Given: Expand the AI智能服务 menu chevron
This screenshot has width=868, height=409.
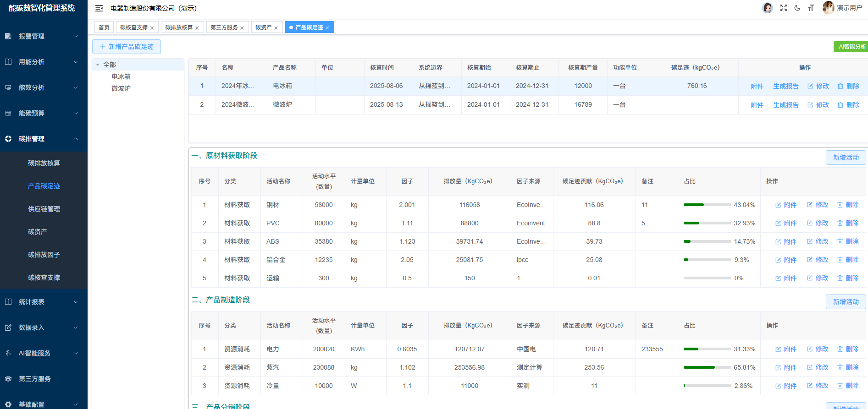Looking at the screenshot, I should tap(76, 353).
